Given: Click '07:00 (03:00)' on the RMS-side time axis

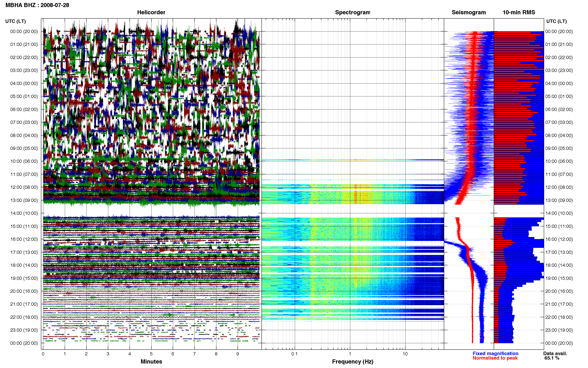Looking at the screenshot, I should [x=559, y=122].
